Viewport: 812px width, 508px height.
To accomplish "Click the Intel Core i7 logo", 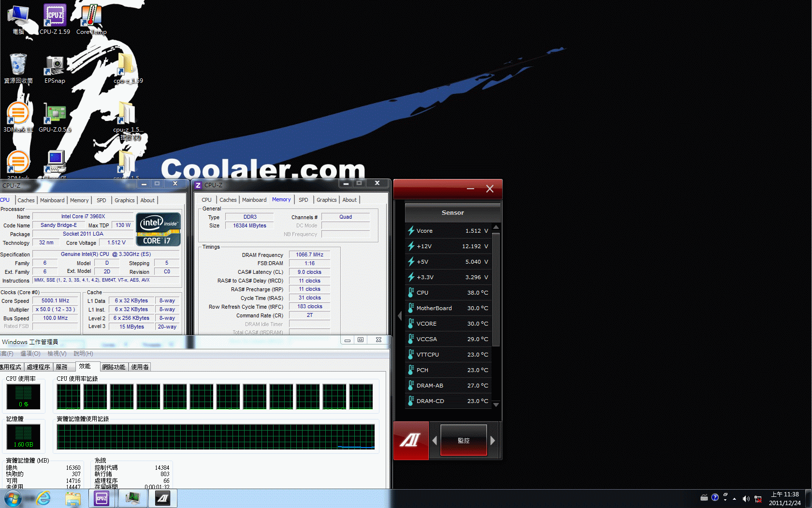I will [x=159, y=229].
